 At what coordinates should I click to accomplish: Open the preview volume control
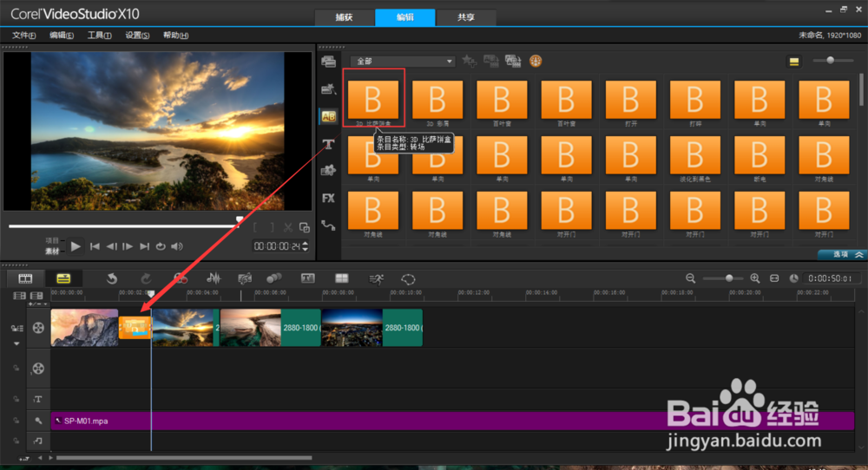coord(177,246)
